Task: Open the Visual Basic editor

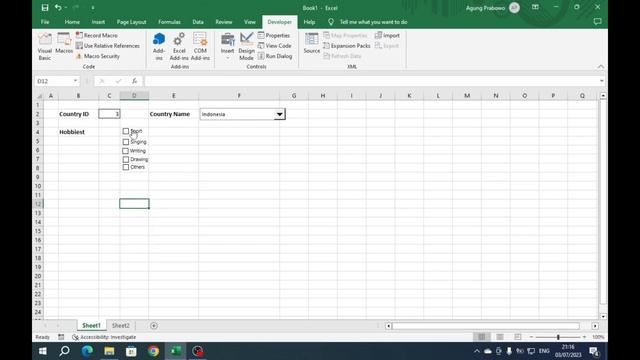Action: point(44,47)
